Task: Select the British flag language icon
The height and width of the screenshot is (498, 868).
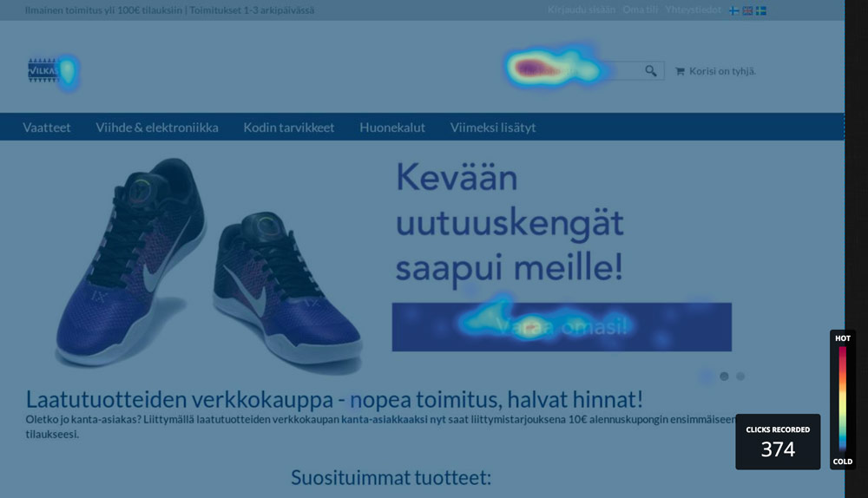Action: point(747,10)
